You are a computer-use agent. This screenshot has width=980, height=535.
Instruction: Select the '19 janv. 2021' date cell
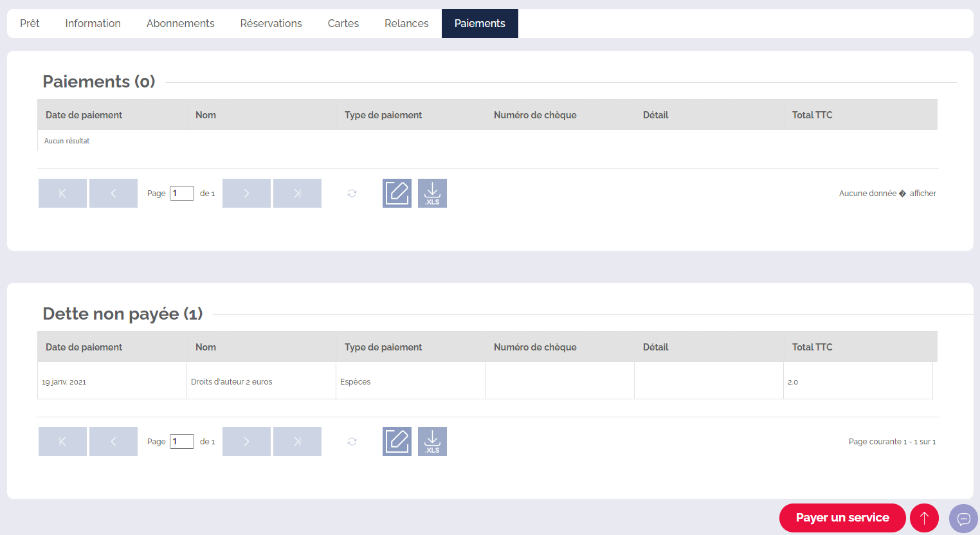[x=113, y=381]
